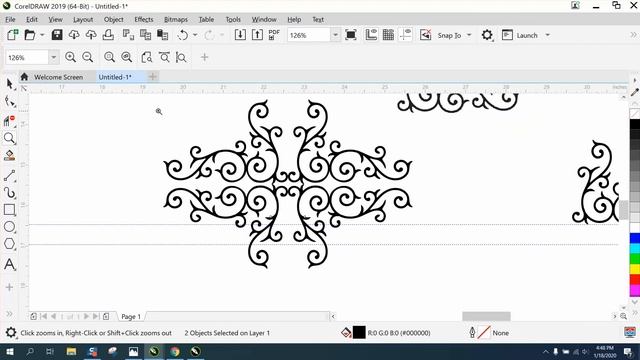
Task: Pick the blue swatch in color palette
Action: [635, 238]
